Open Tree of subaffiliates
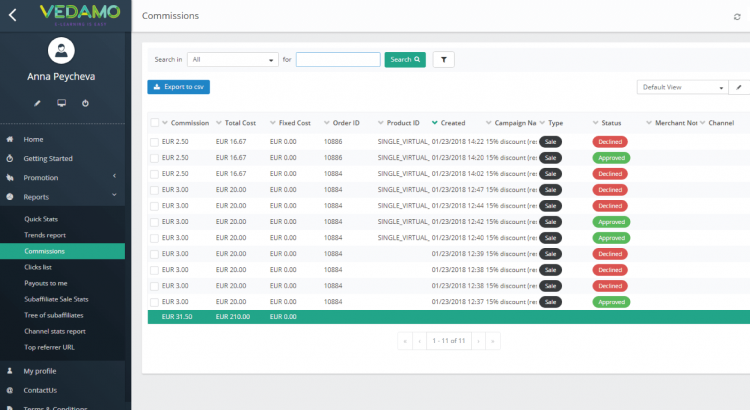750x410 pixels. click(x=54, y=315)
